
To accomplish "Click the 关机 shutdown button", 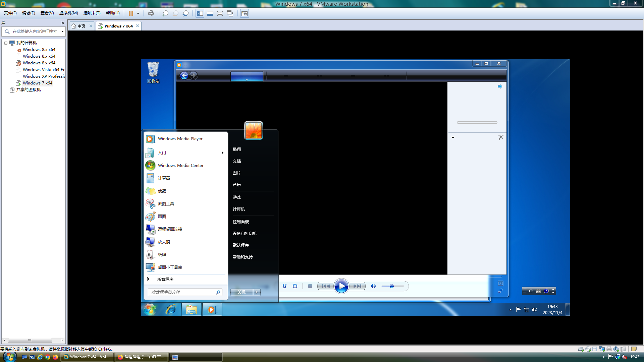I will click(x=241, y=292).
